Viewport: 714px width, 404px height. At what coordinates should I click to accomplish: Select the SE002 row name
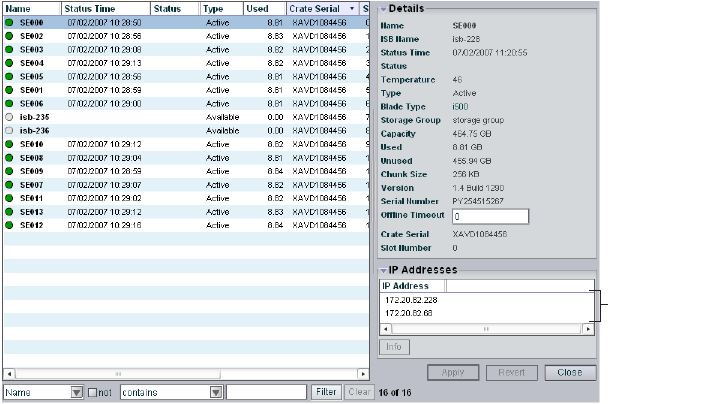[32, 36]
